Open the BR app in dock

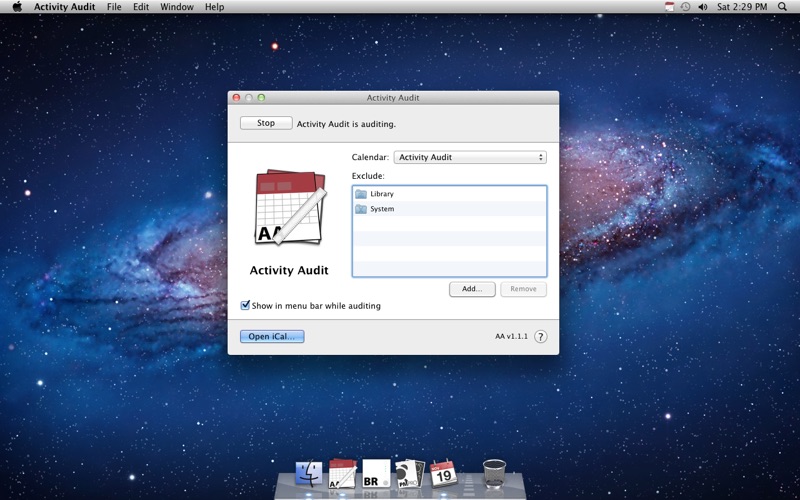click(x=376, y=473)
